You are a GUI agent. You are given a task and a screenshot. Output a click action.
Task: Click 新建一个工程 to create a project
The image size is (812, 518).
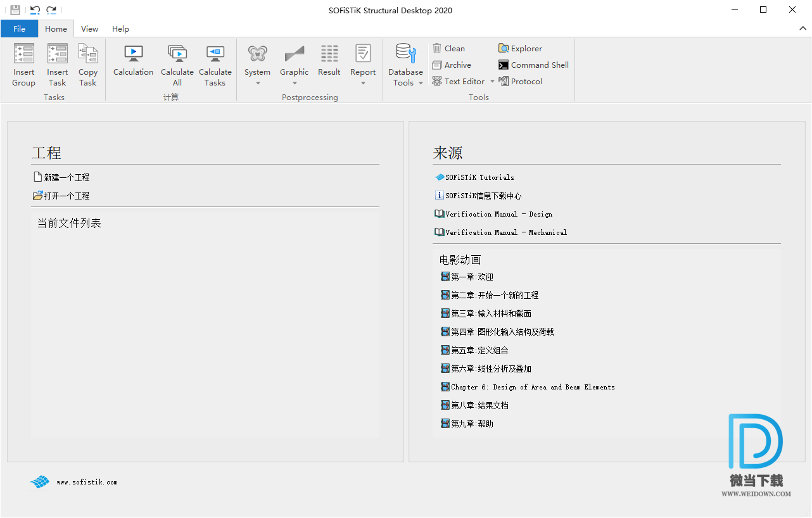point(61,178)
